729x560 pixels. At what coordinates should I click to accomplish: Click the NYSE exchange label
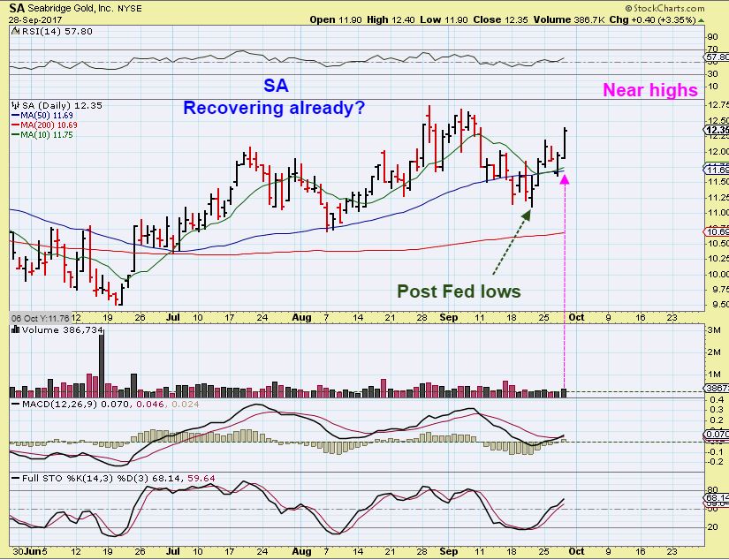[130, 8]
